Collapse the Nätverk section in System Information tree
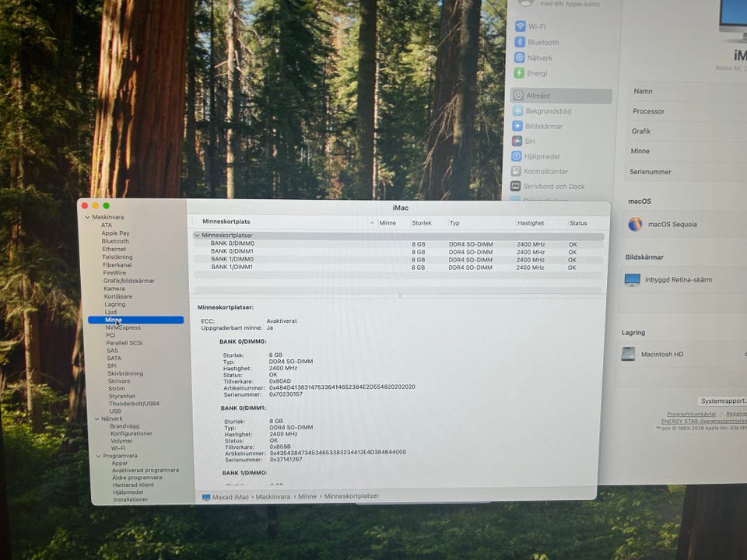 (96, 419)
